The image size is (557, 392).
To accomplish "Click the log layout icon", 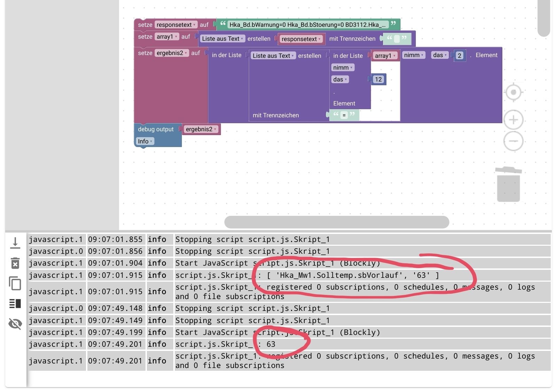I will (x=15, y=304).
